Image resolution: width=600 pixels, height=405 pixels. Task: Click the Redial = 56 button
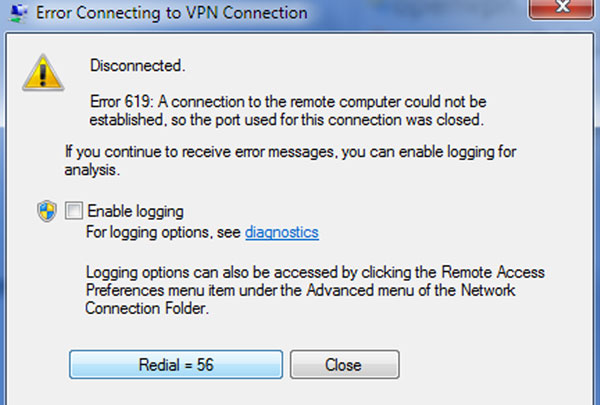point(176,364)
